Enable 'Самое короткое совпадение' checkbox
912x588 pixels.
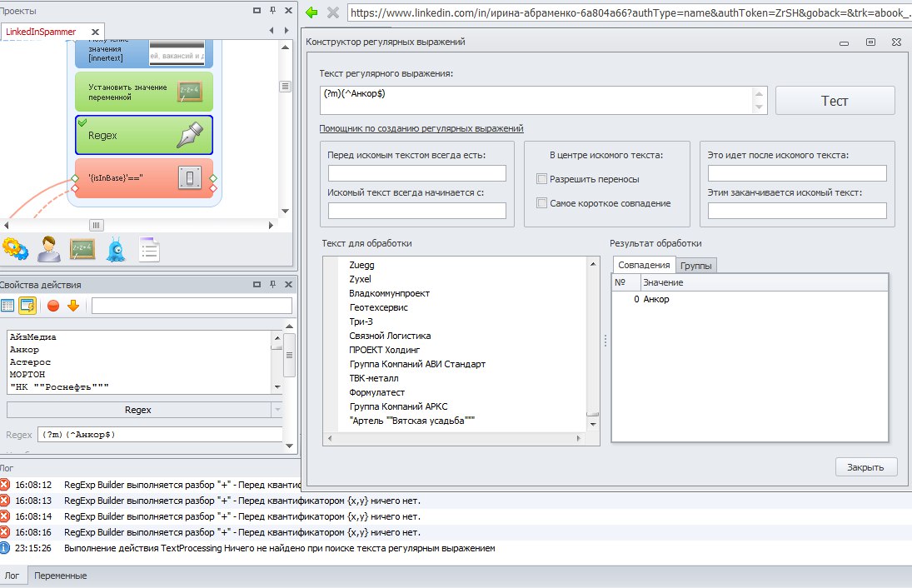541,203
